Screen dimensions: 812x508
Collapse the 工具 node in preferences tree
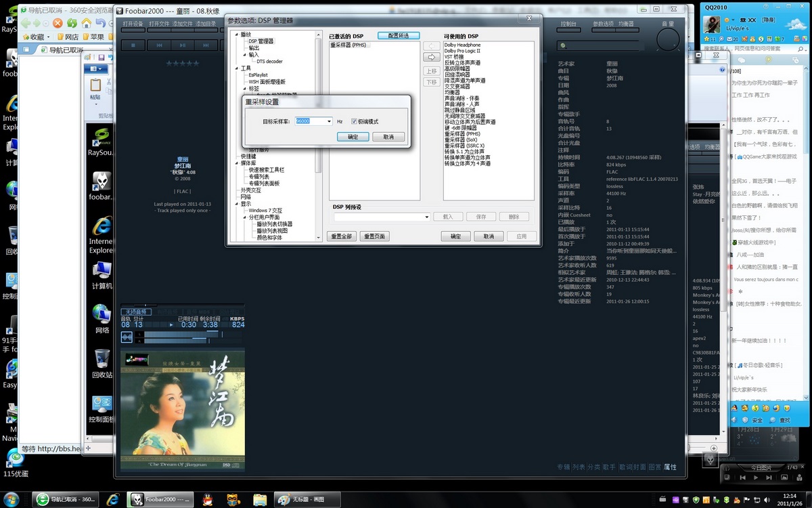click(x=237, y=68)
